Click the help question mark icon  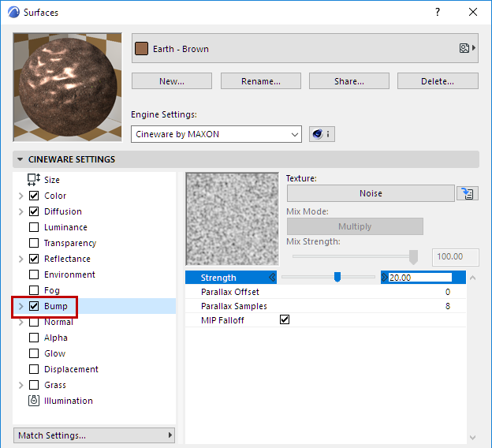click(x=437, y=12)
